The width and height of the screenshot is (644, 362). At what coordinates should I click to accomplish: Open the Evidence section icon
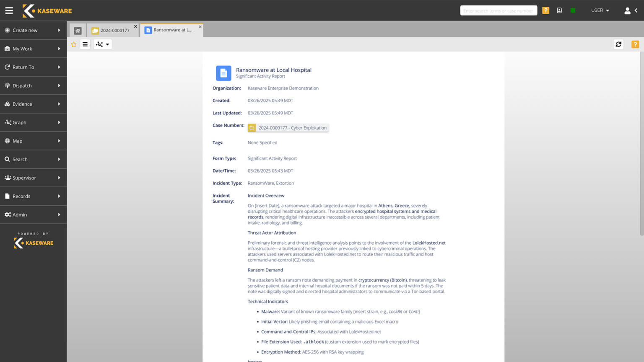[x=7, y=103]
